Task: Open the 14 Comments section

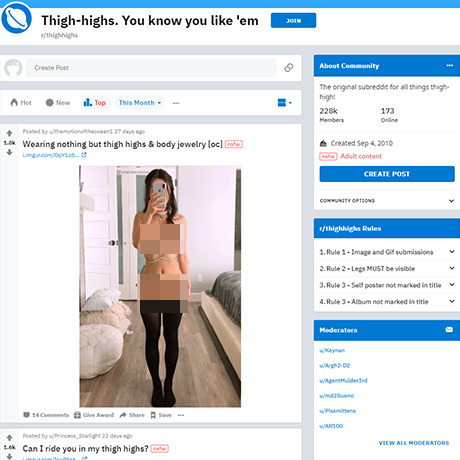Action: point(46,415)
